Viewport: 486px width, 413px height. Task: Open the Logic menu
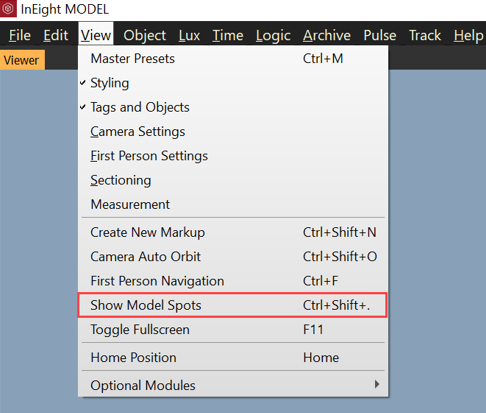click(273, 35)
